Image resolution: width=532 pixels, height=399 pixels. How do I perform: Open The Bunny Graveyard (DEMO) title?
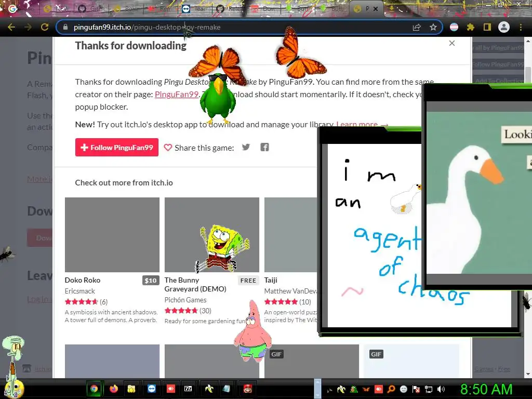tap(195, 284)
